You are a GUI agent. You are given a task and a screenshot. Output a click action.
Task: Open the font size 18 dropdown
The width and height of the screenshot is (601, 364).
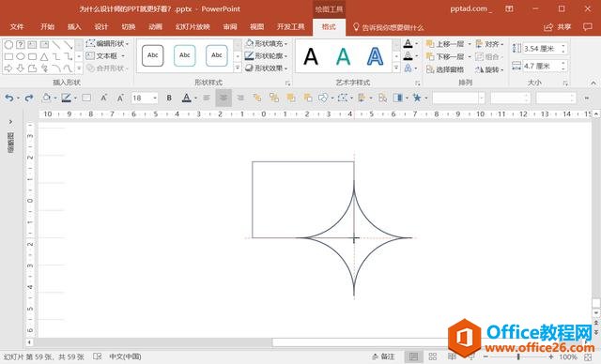tap(155, 98)
